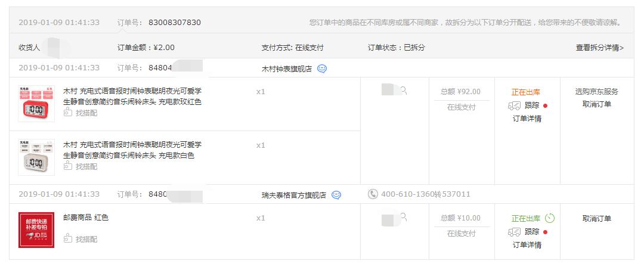Viewport: 644px width, 270px height.
Task: Click the green clock icon beside 正在出库
Action: coord(550,218)
